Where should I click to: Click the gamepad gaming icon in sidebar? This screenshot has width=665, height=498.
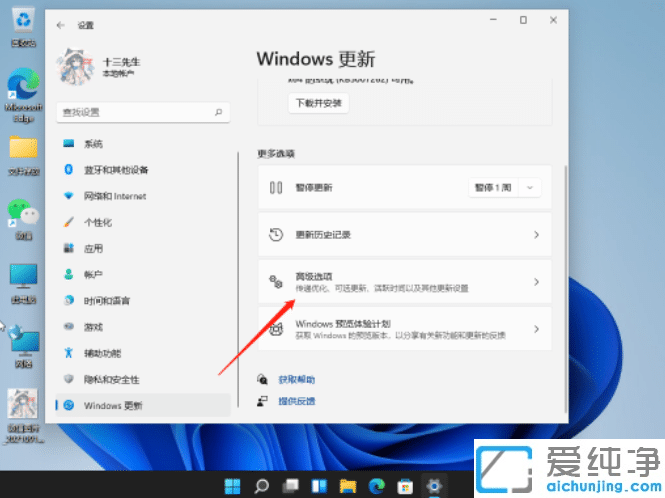pyautogui.click(x=69, y=327)
